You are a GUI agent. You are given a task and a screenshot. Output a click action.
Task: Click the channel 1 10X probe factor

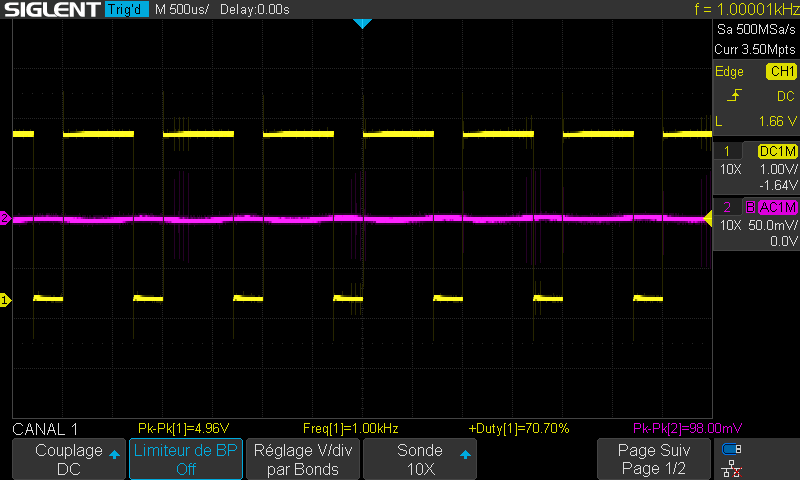[731, 169]
